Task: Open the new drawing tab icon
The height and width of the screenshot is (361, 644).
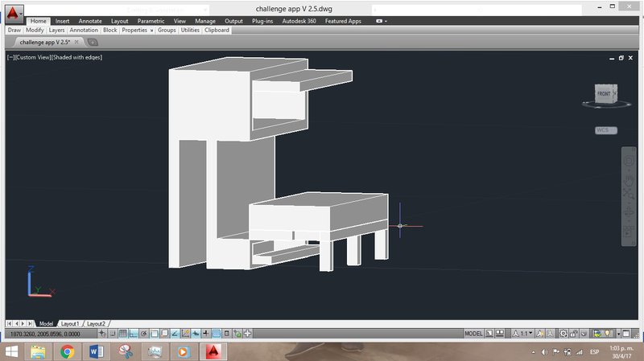Action: [x=92, y=42]
